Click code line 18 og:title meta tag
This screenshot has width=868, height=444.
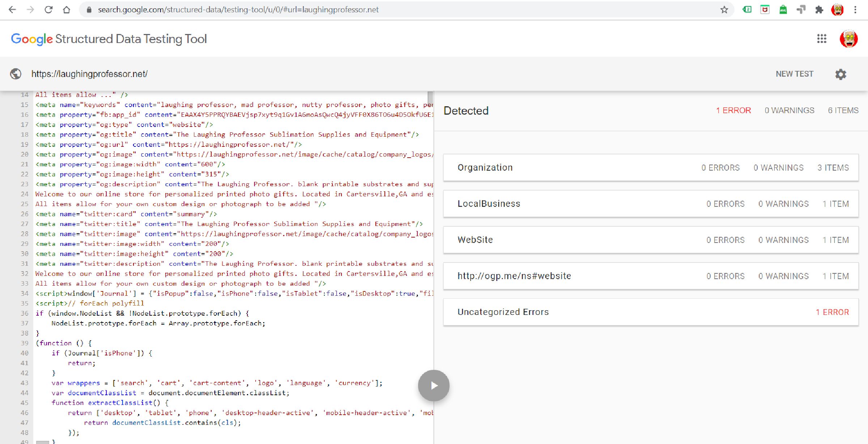click(x=227, y=135)
